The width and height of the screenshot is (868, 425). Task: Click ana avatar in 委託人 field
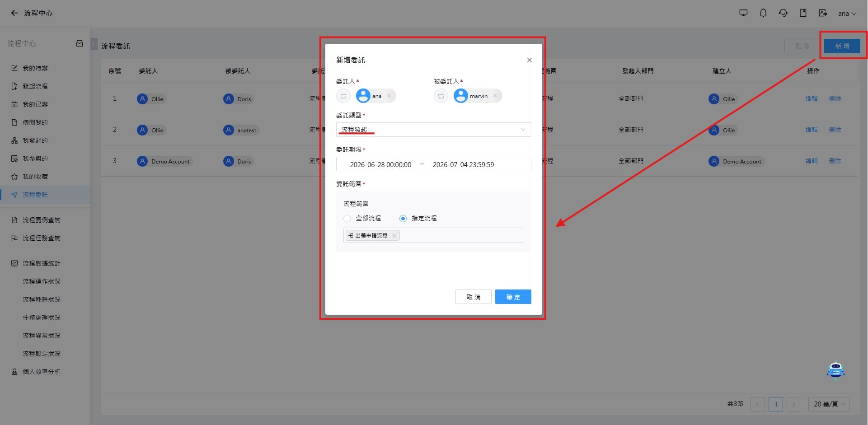click(x=363, y=96)
